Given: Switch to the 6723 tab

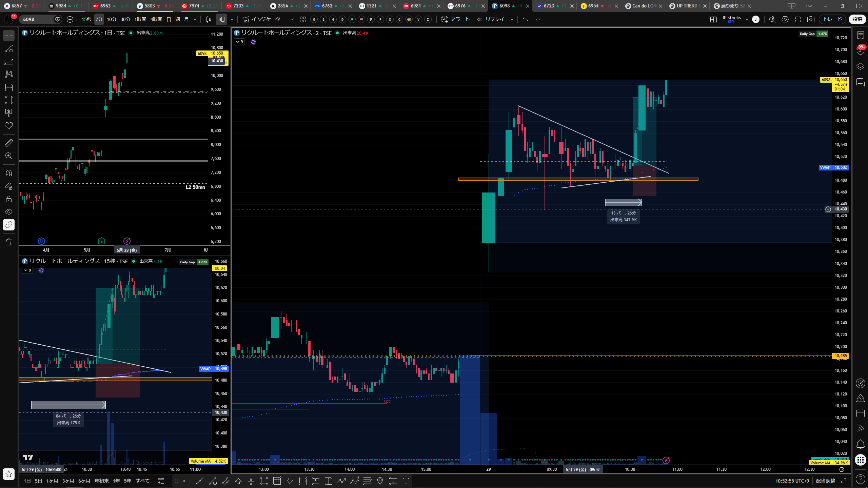Looking at the screenshot, I should tap(554, 6).
